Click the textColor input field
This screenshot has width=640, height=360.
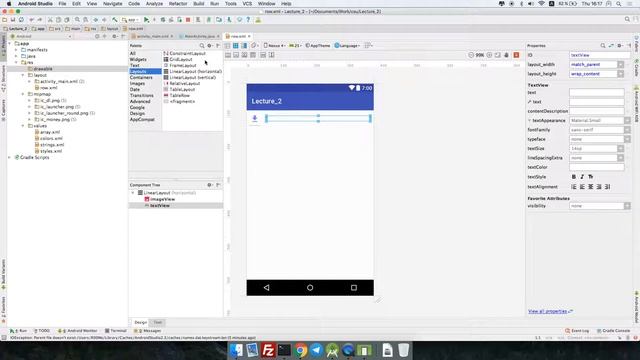pyautogui.click(x=597, y=167)
